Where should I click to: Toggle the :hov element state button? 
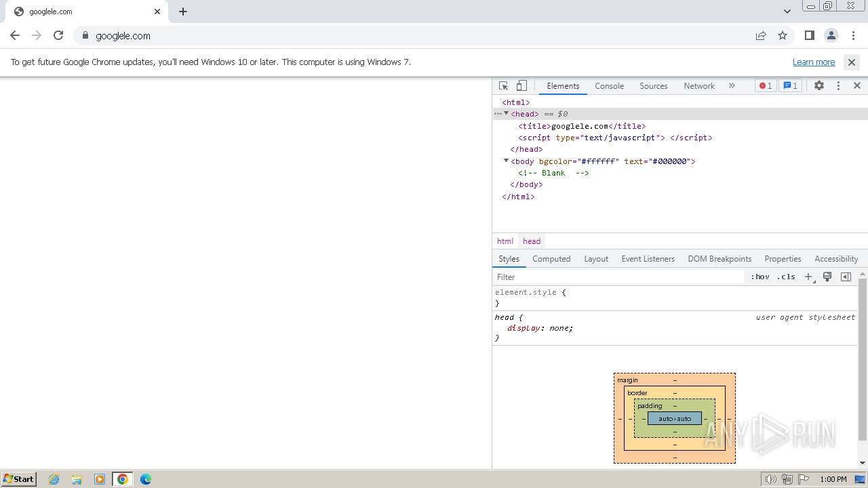(760, 277)
